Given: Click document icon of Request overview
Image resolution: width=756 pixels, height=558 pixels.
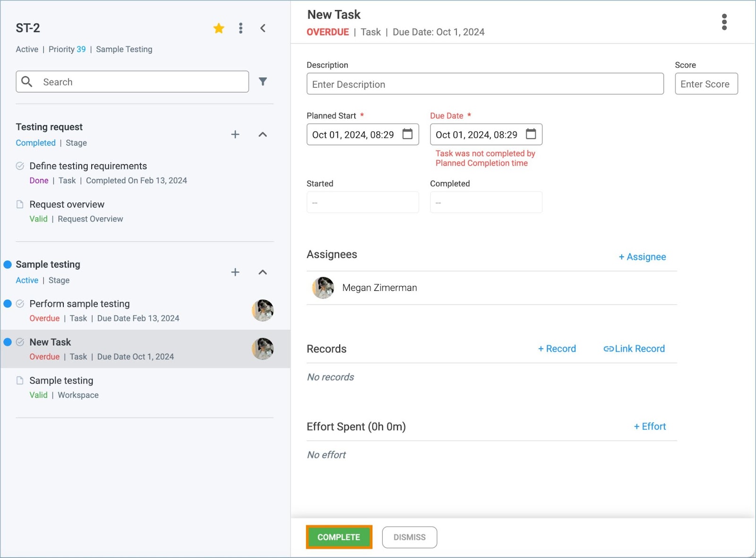Looking at the screenshot, I should click(20, 204).
